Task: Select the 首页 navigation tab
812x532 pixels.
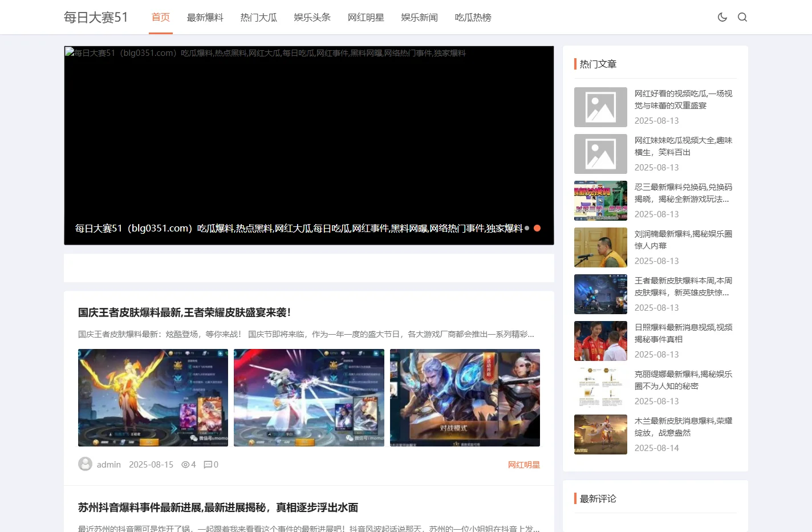Action: [x=161, y=17]
